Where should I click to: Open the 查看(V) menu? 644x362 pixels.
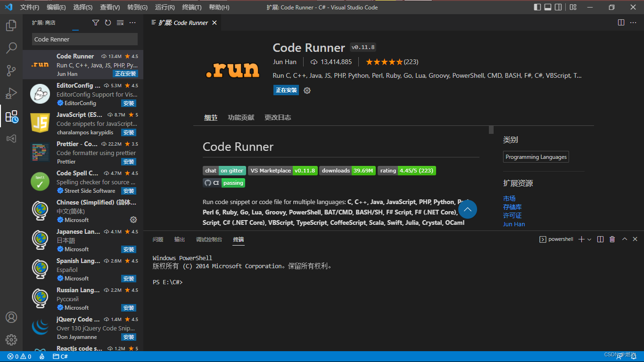click(110, 7)
